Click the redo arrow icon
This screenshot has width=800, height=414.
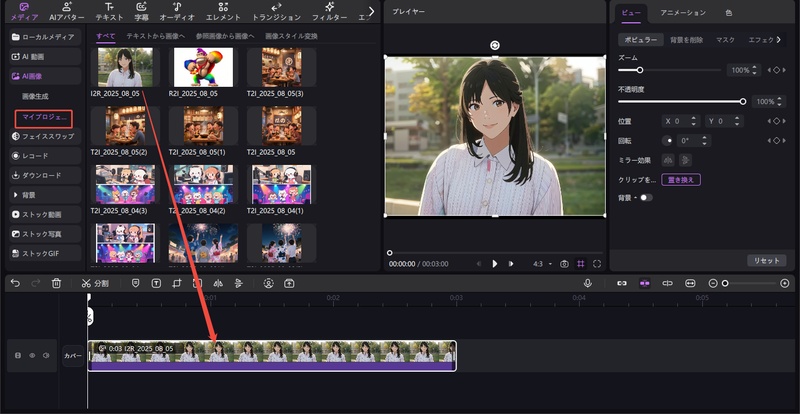[36, 283]
